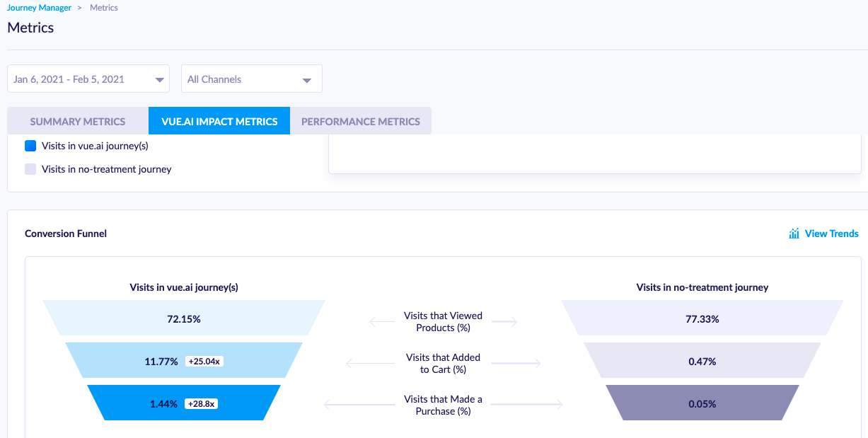Toggle the blue vue.ai journey(s) legend swatch
This screenshot has height=438, width=868.
coord(30,146)
